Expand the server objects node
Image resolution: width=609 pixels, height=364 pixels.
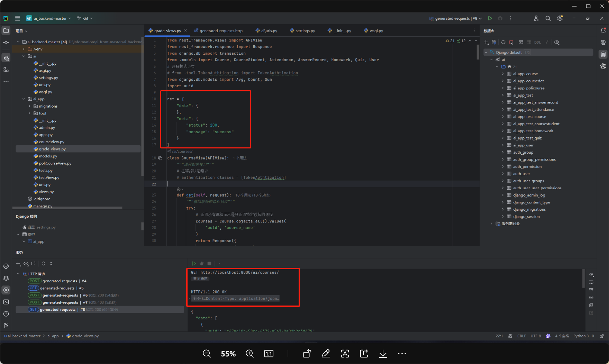491,224
